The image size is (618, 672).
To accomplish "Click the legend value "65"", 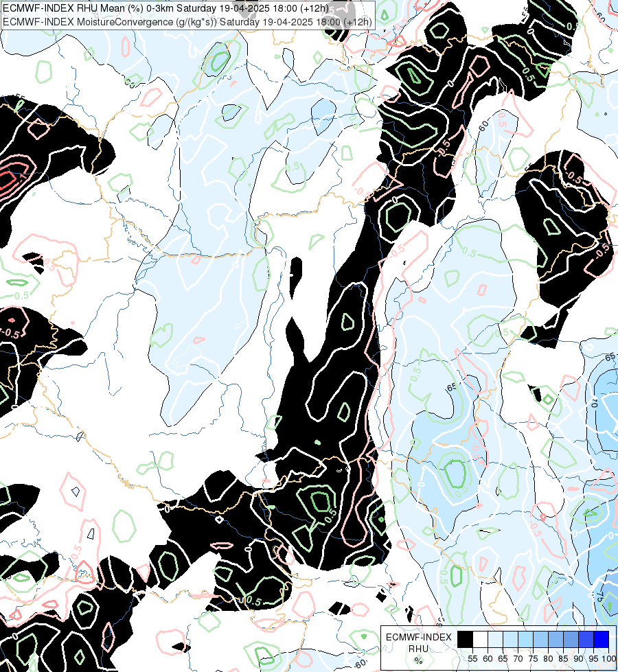I will click(503, 659).
